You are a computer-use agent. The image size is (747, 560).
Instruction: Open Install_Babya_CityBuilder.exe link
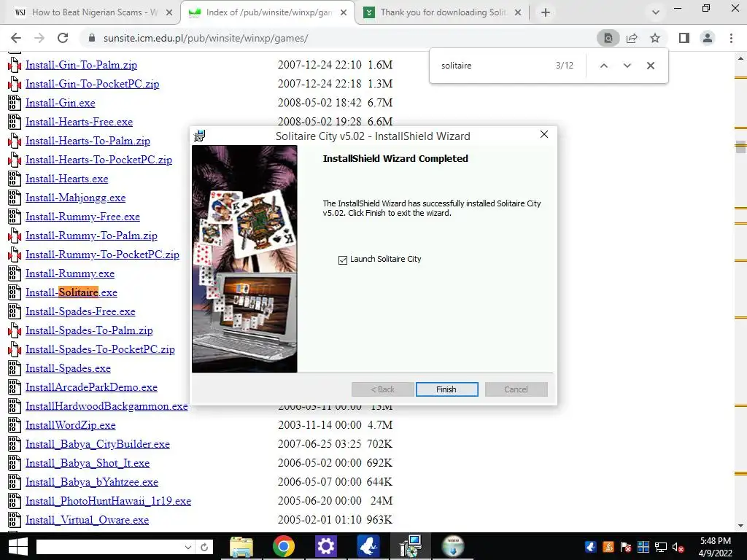click(98, 444)
